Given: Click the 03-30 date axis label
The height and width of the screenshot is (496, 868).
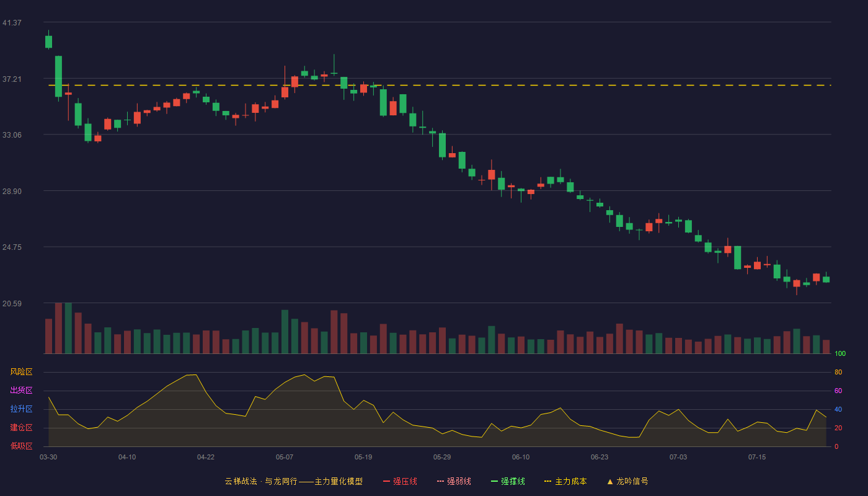Looking at the screenshot, I should 48,457.
